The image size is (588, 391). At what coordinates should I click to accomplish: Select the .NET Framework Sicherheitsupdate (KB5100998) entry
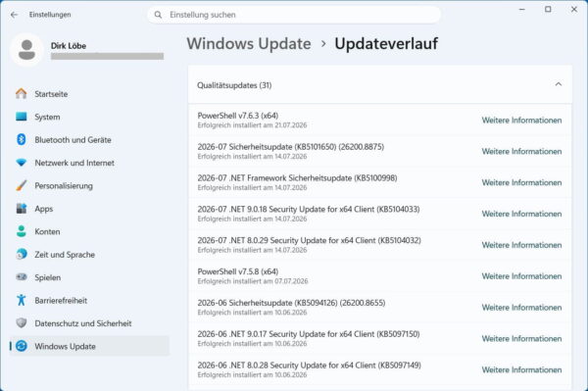point(380,182)
